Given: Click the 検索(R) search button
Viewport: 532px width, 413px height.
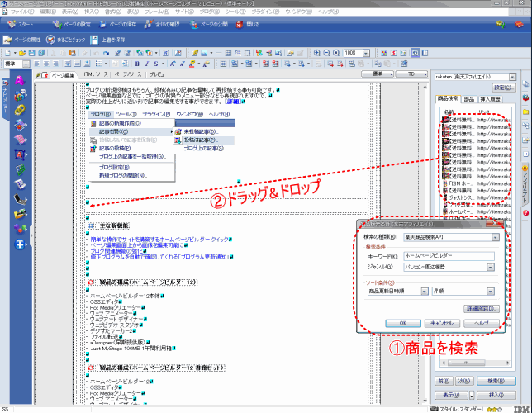Looking at the screenshot, I should [496, 381].
